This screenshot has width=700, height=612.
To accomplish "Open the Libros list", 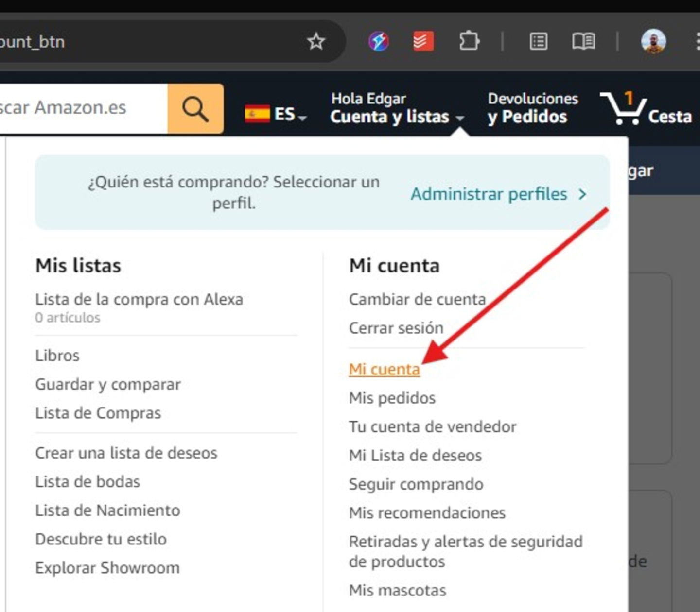I will (57, 356).
